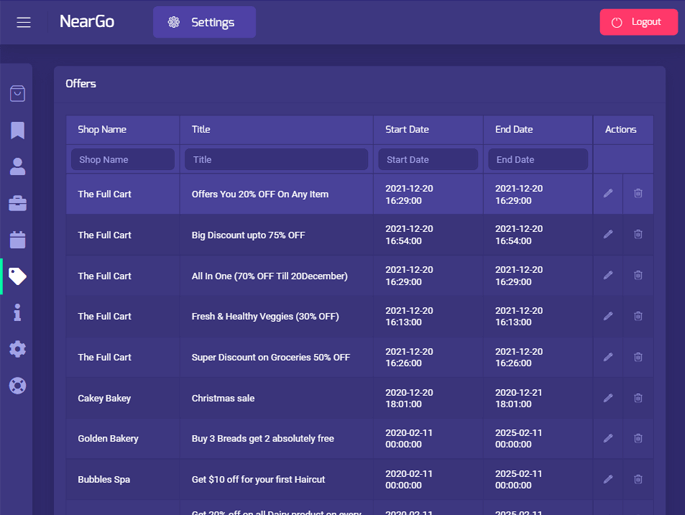685x515 pixels.
Task: Edit the 'Offers You 20% OFF On Any Item' offer
Action: pyautogui.click(x=608, y=194)
